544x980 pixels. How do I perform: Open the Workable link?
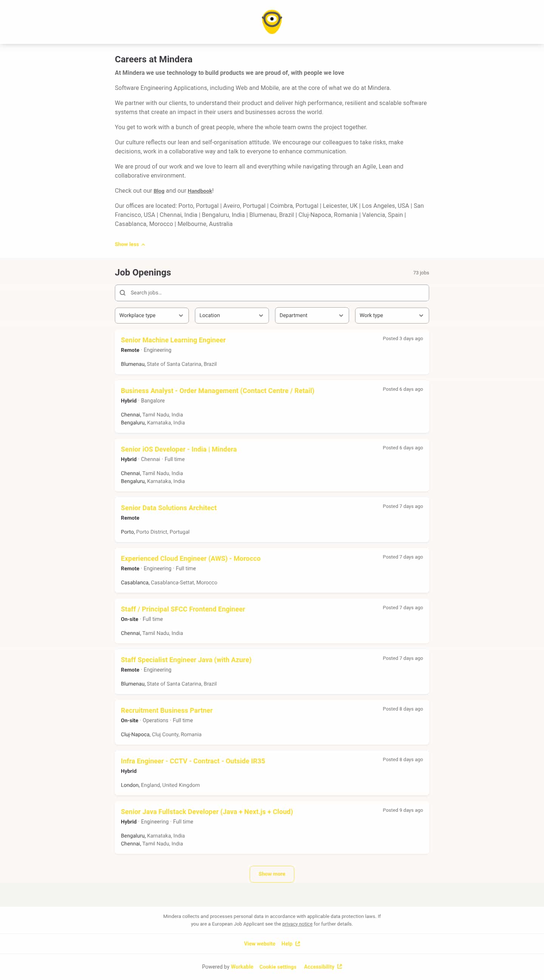pos(242,966)
